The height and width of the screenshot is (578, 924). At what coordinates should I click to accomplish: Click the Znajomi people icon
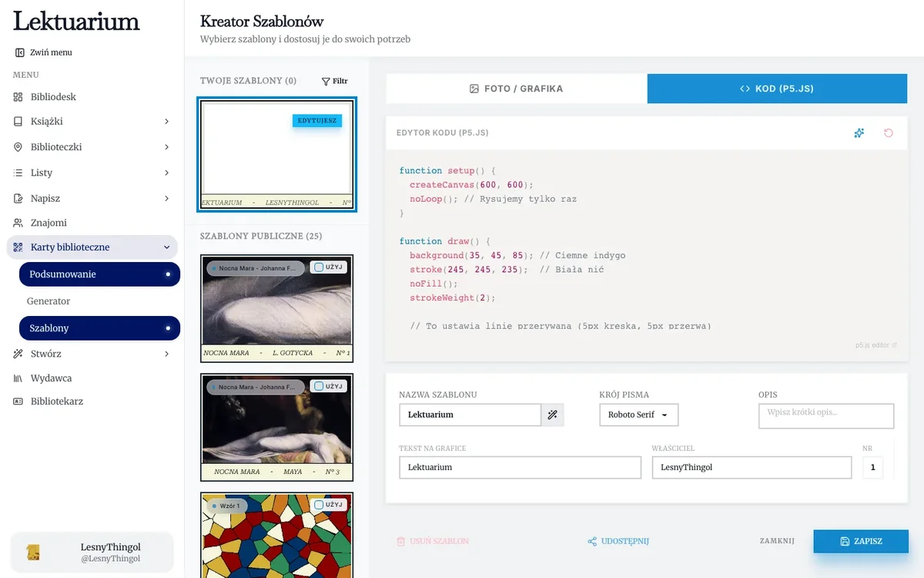tap(18, 223)
